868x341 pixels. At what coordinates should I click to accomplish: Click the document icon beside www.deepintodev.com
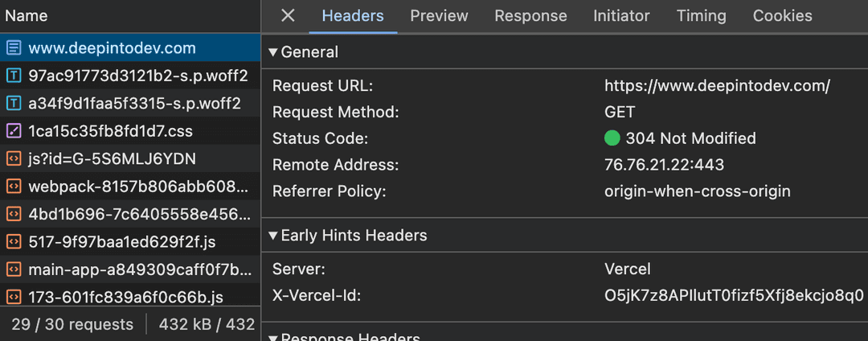click(14, 48)
